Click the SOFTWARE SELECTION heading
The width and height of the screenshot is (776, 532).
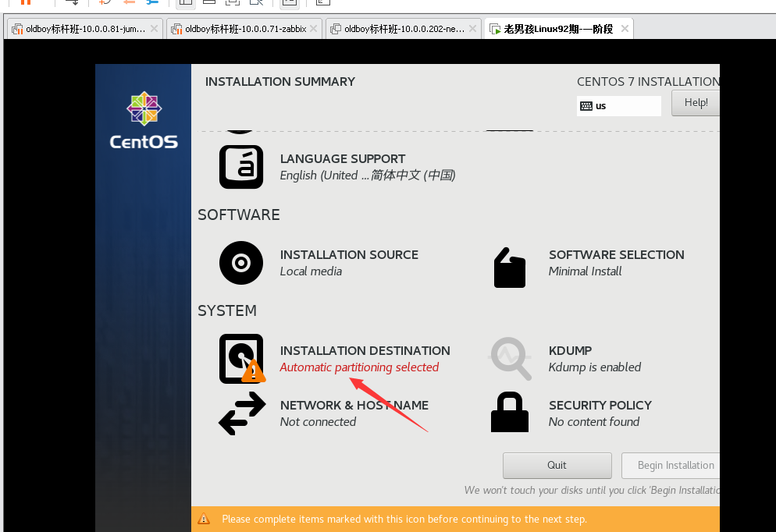(x=616, y=254)
